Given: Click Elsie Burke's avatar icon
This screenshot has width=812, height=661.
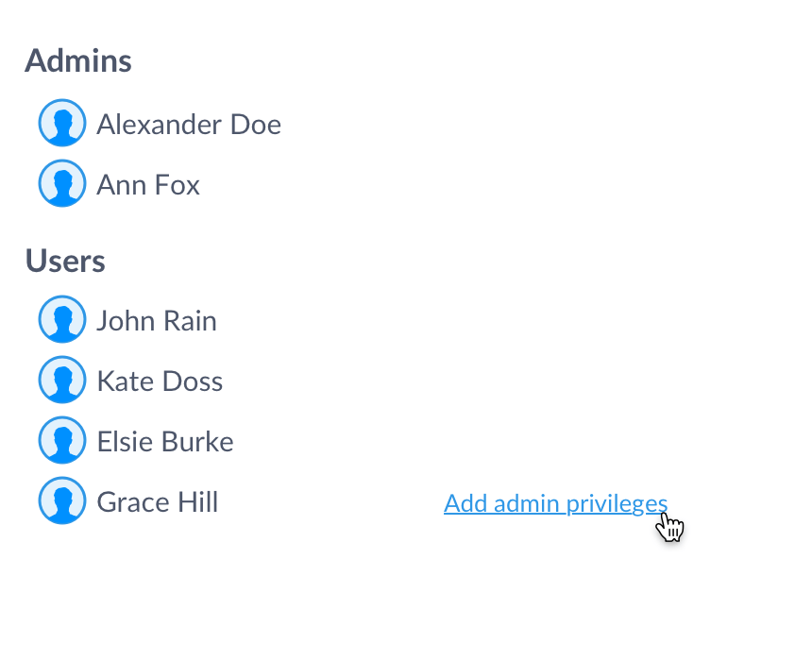Looking at the screenshot, I should [62, 440].
